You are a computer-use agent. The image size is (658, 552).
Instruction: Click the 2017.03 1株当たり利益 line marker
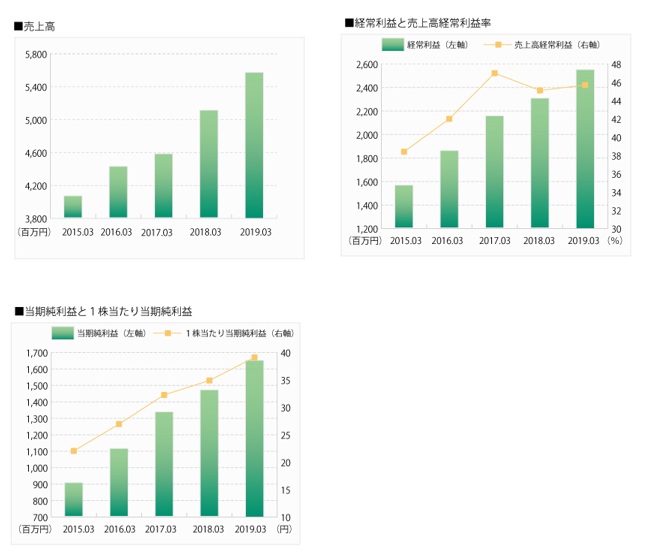(x=164, y=395)
